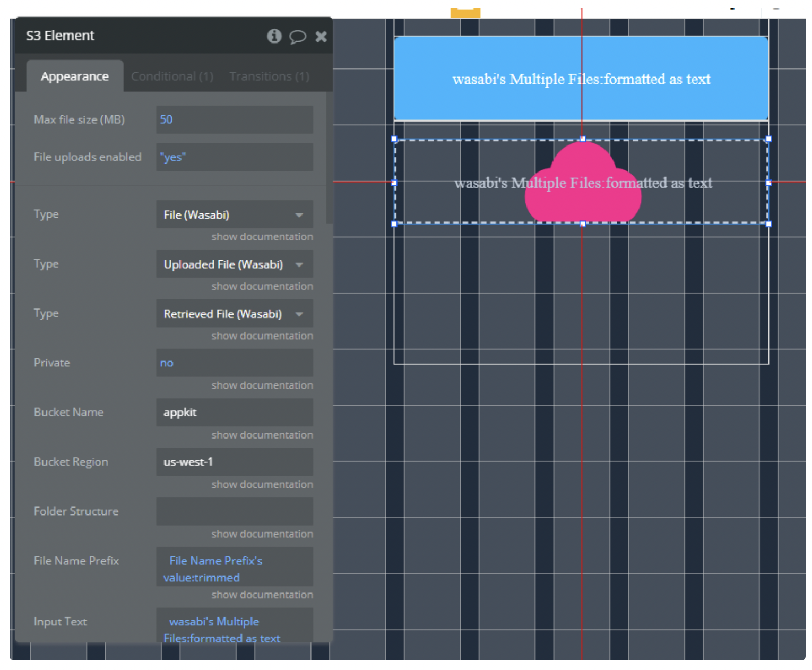The height and width of the screenshot is (670, 812).
Task: Show documentation for the Private field
Action: click(x=262, y=385)
